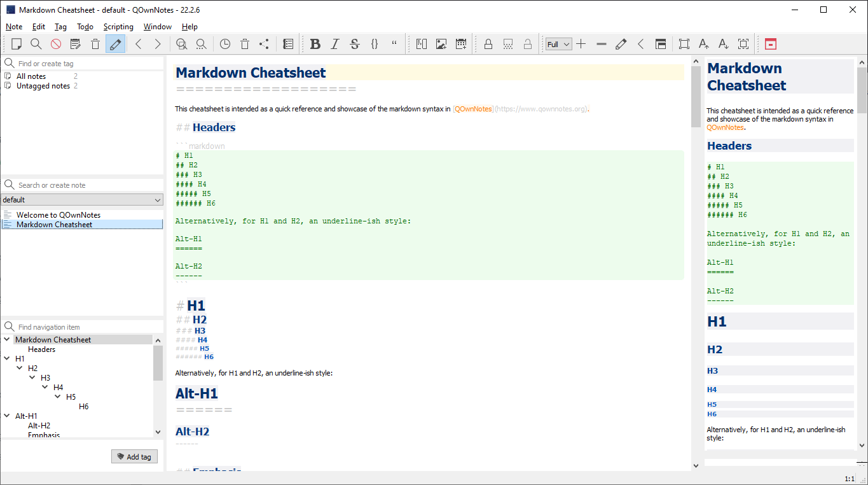Rename workspace with the pencil icon after minus
Viewport: 868px width, 485px height.
coord(621,44)
